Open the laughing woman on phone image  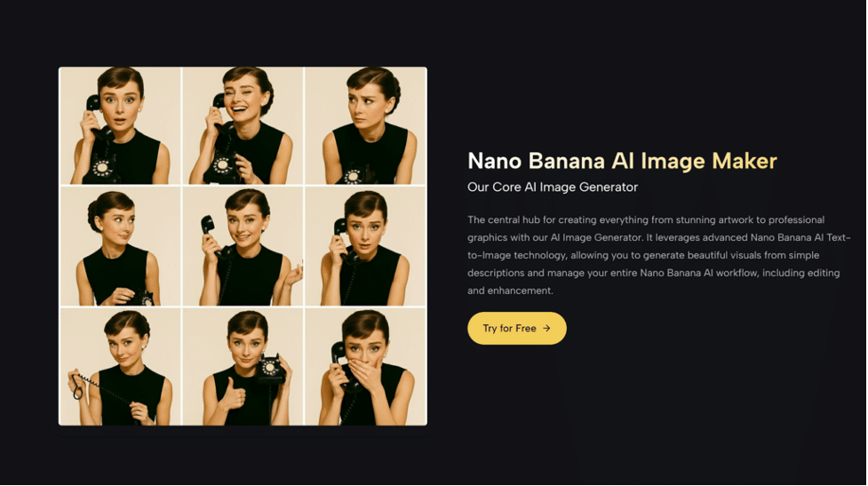pyautogui.click(x=243, y=125)
